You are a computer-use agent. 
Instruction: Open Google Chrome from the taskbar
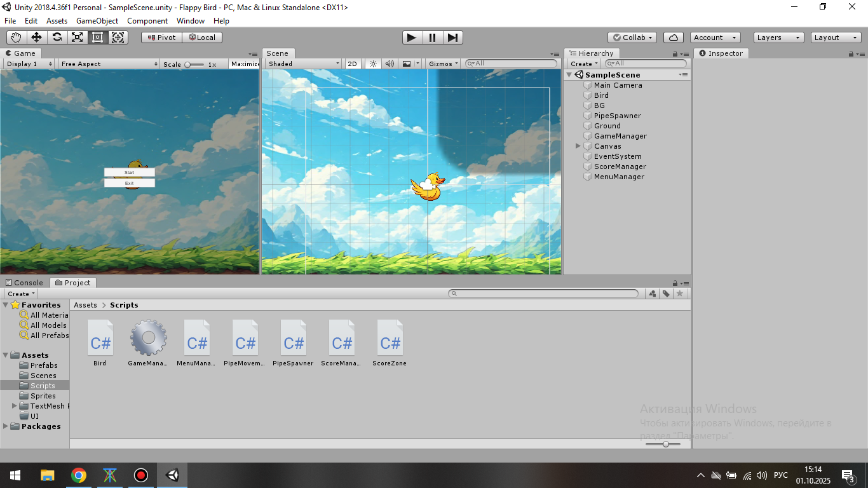(79, 475)
